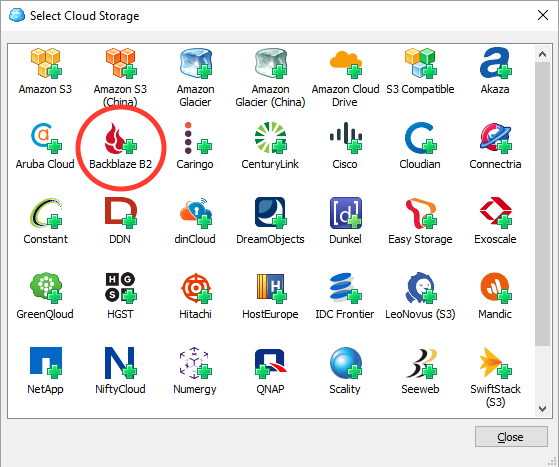Close the Select Cloud Storage dialog window
This screenshot has height=467, width=559.
(x=543, y=15)
